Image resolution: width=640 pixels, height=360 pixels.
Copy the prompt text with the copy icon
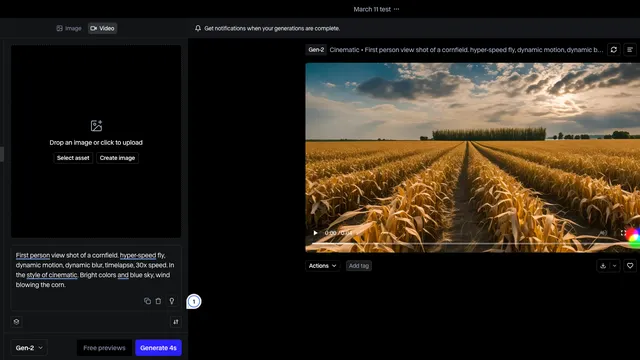(147, 301)
